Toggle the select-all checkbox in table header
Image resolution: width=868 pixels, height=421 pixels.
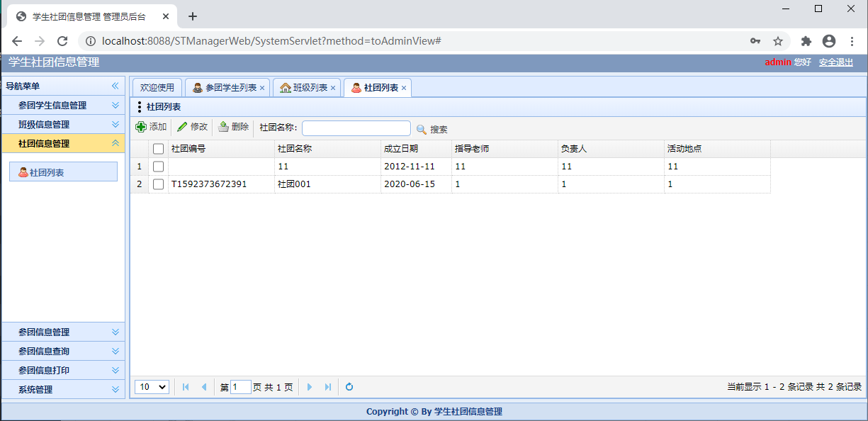[x=159, y=149]
